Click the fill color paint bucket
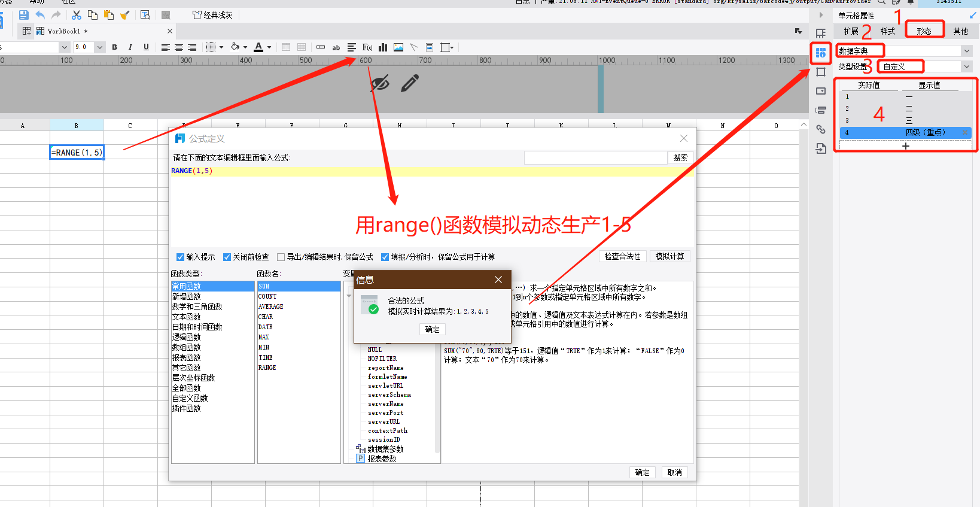Screen dimensions: 980x507 coord(235,47)
